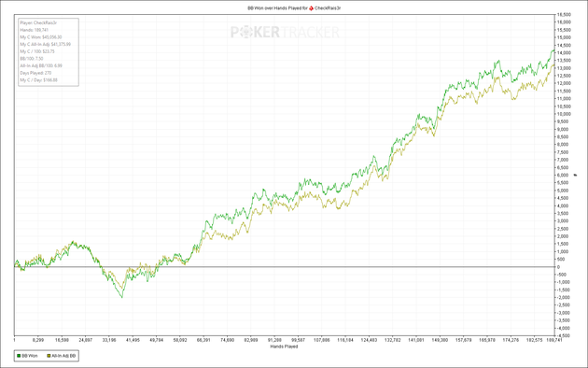
Task: Click the y-axis tick label '16,500'
Action: (x=564, y=15)
